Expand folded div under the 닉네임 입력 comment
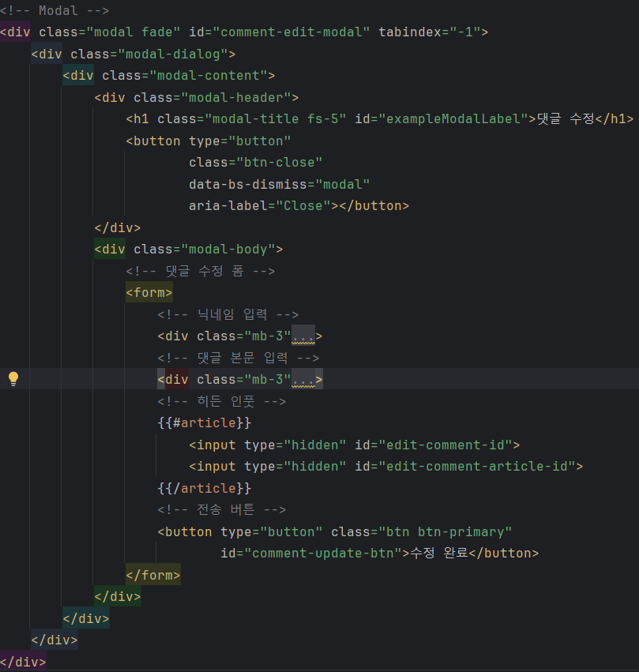 (x=303, y=336)
